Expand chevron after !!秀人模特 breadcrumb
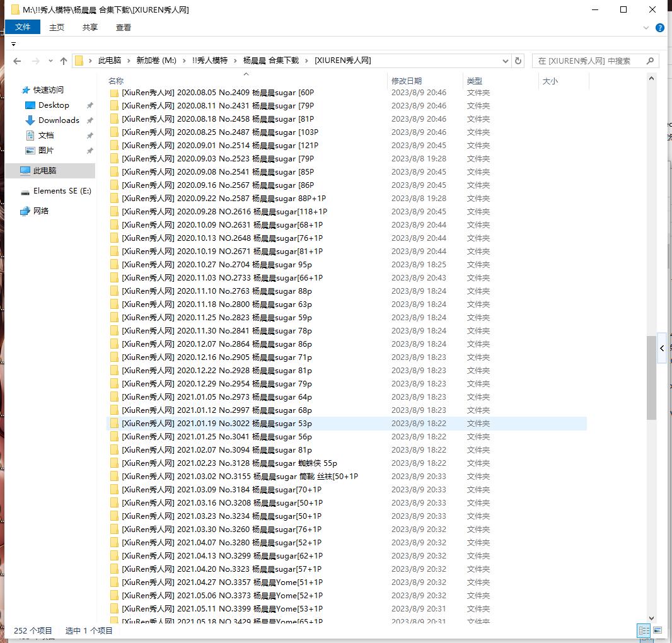Screen dimensions: 672x643 235,61
